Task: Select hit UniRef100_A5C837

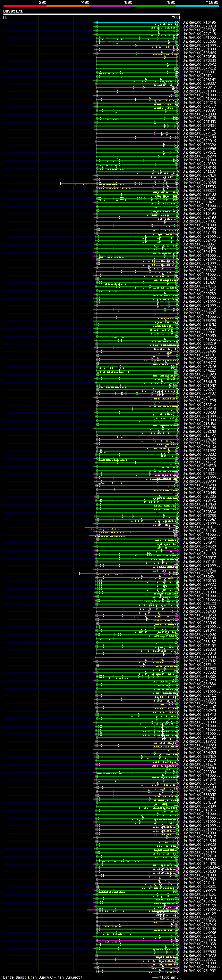Action: click(199, 271)
